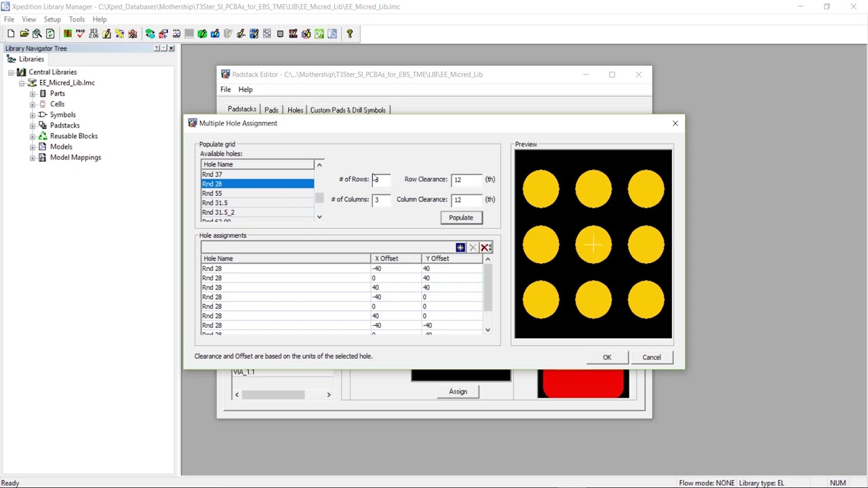Open the Tools menu

pyautogui.click(x=77, y=19)
